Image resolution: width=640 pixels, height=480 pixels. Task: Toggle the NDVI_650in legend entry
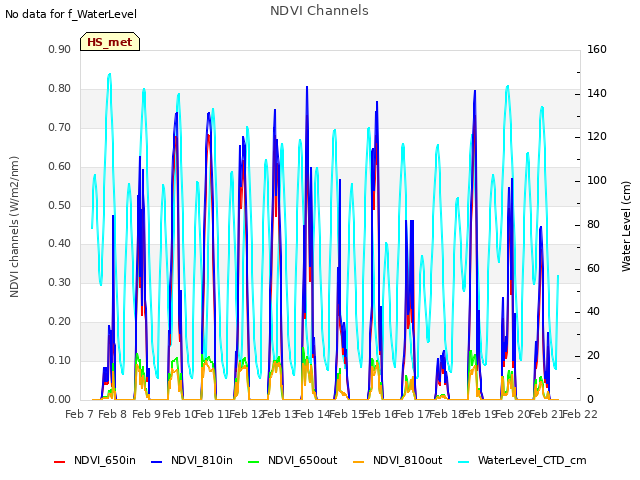pyautogui.click(x=95, y=460)
